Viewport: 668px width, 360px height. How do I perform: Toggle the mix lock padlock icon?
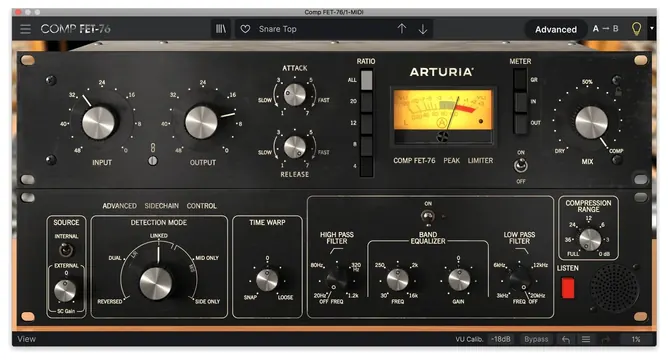(x=618, y=91)
